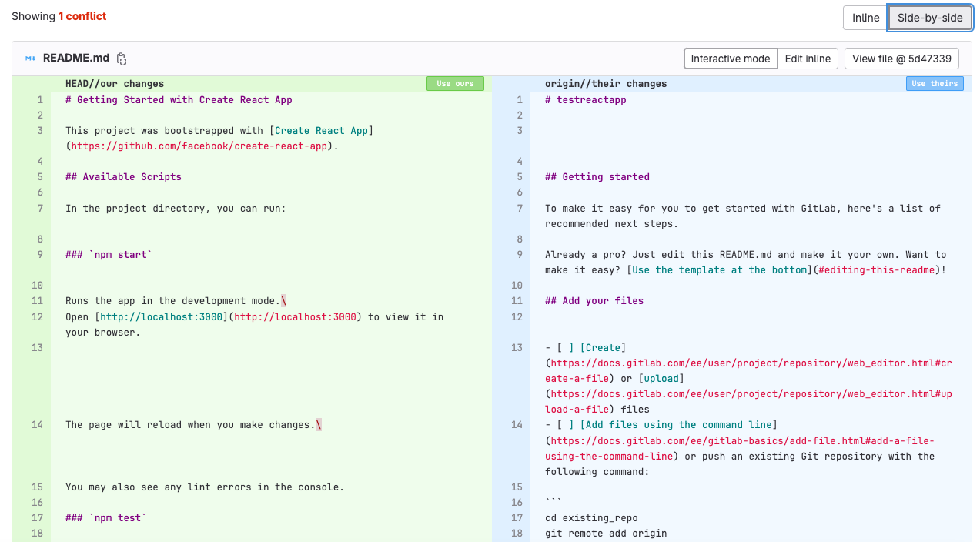Image resolution: width=980 pixels, height=542 pixels.
Task: Click the '### `npm test`' line
Action: pos(105,517)
